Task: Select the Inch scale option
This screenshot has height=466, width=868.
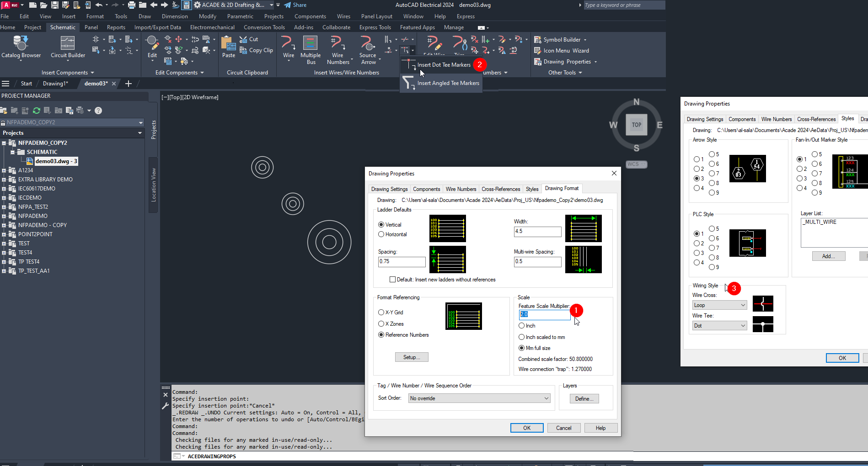Action: [x=521, y=325]
